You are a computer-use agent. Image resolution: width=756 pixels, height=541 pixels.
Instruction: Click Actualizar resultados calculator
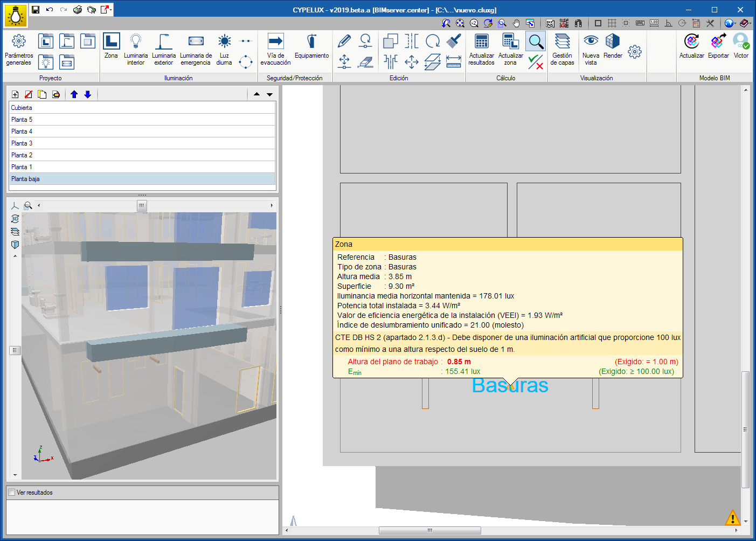tap(481, 50)
